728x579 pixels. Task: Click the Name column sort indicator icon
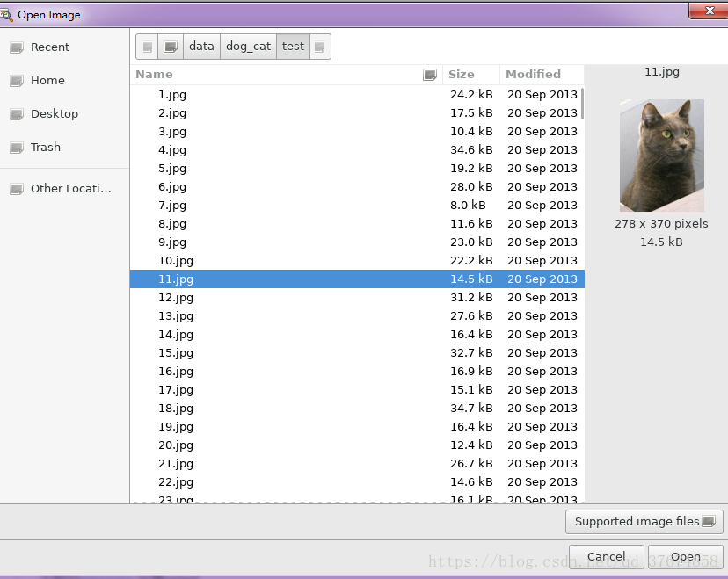tap(430, 75)
